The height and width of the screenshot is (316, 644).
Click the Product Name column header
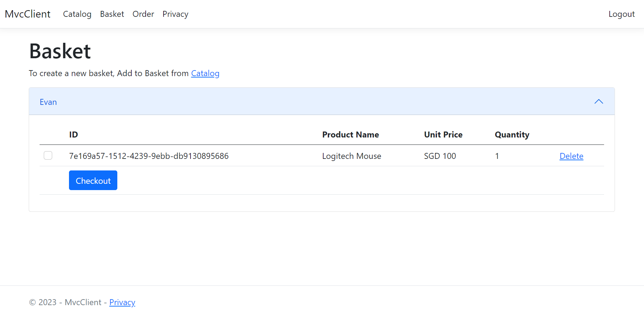tap(351, 135)
